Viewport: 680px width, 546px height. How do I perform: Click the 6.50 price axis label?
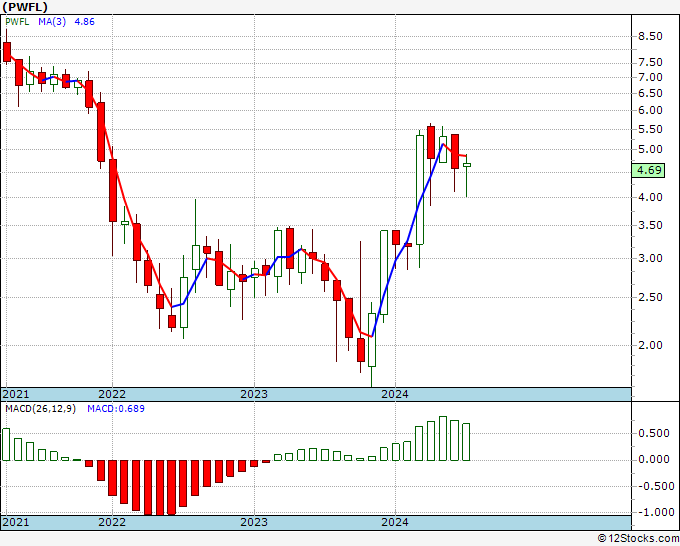pos(650,94)
